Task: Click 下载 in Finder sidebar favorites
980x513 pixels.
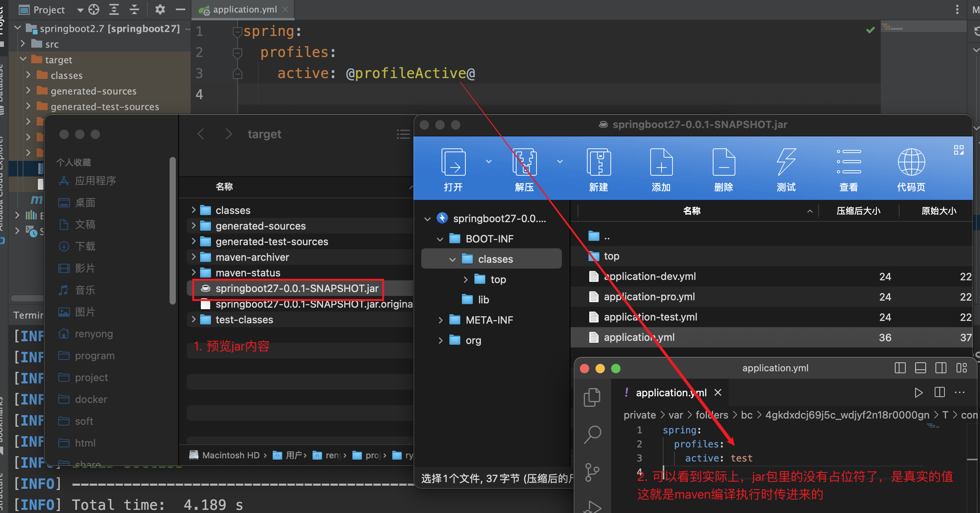Action: (85, 246)
